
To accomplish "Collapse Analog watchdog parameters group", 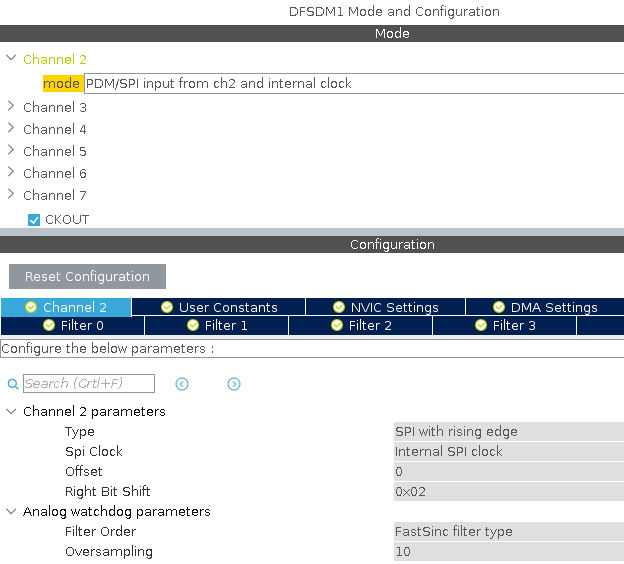I will [11, 512].
